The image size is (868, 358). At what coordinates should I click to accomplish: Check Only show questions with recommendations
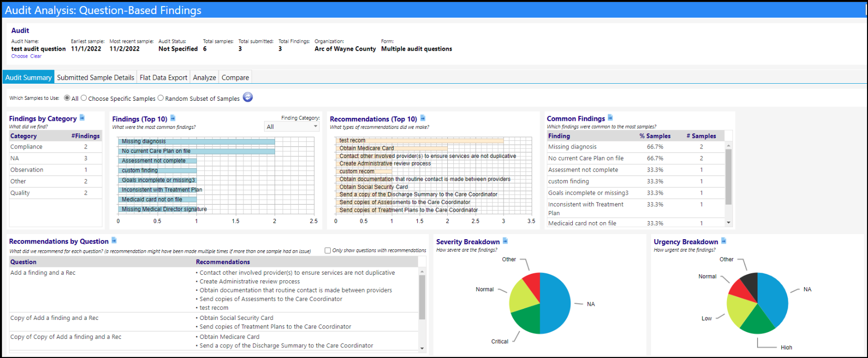pos(328,250)
